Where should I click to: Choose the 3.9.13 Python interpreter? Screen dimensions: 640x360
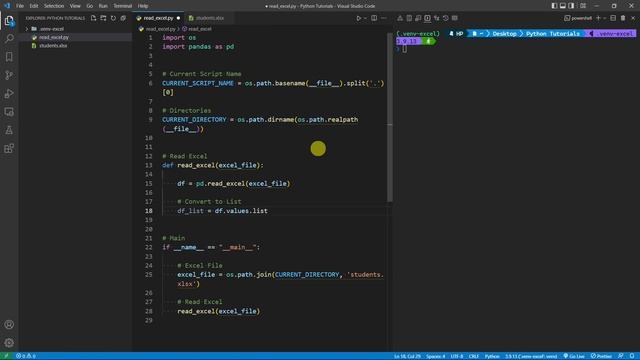(531, 356)
